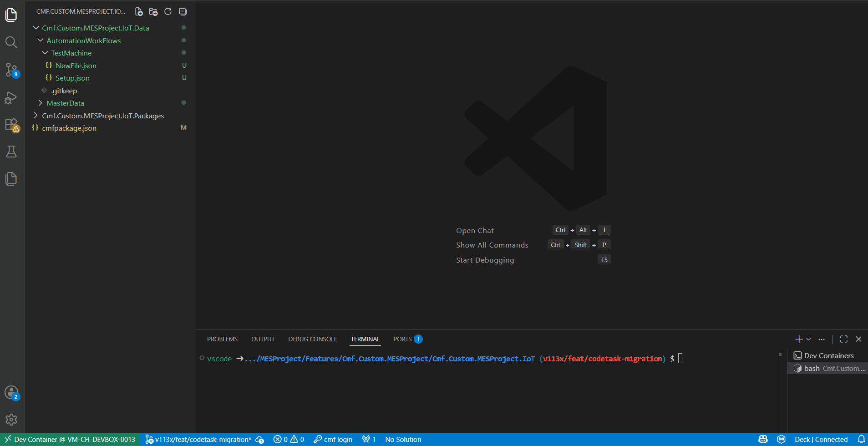Switch to the PORTS tab
The image size is (868, 446).
408,339
